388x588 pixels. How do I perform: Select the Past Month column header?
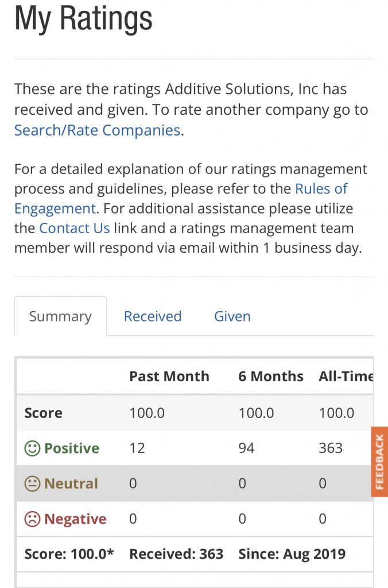click(169, 377)
